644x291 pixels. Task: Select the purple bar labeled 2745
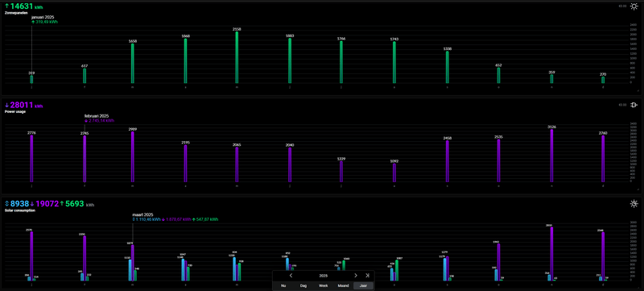point(85,159)
